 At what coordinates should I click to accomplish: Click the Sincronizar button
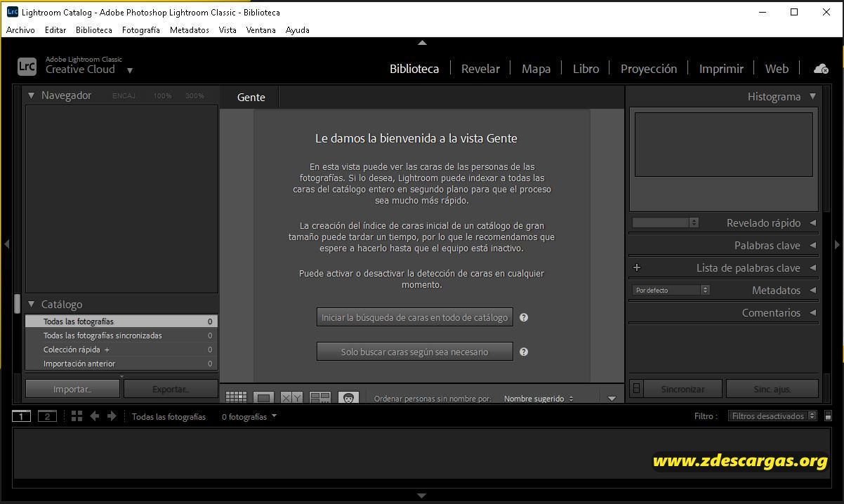click(x=683, y=389)
